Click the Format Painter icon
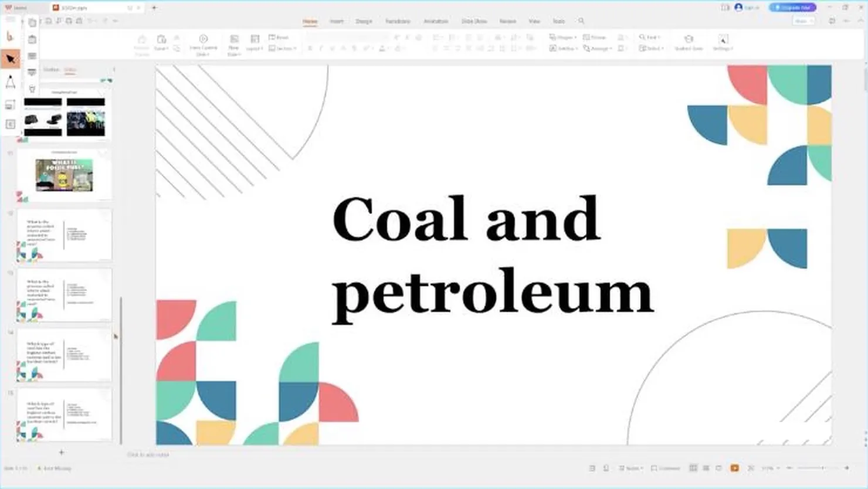868x489 pixels. point(142,45)
